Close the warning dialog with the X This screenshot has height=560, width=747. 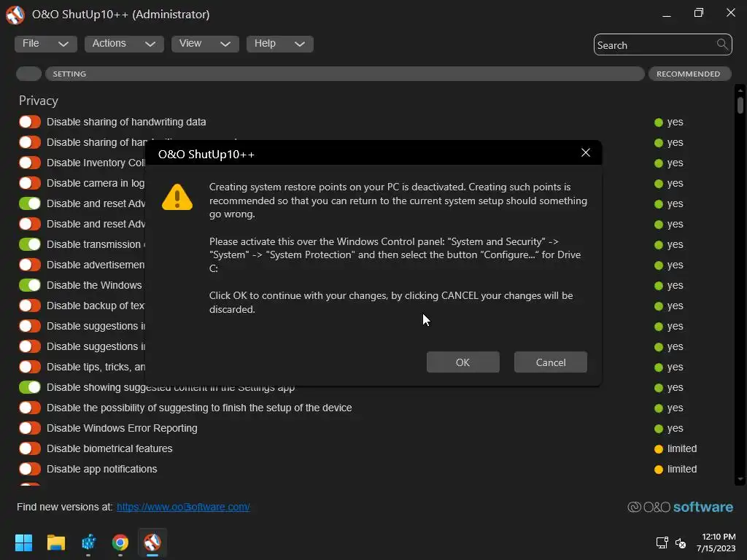click(x=586, y=152)
